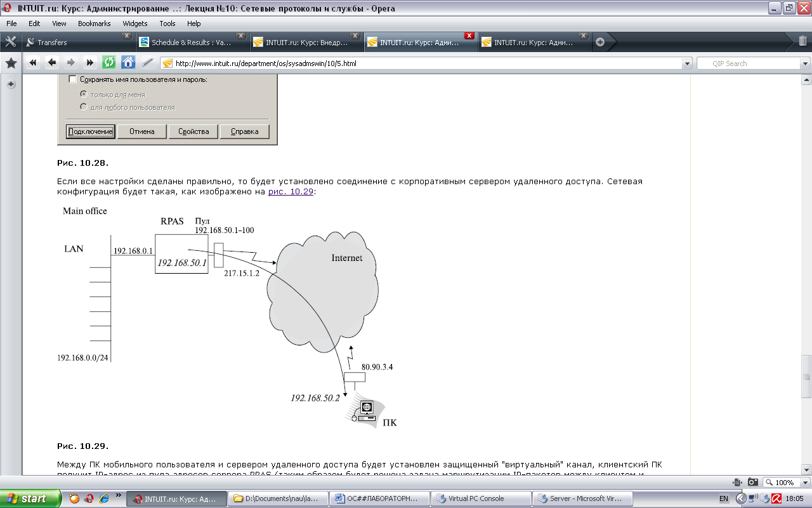Close the Schedule & Results tab
The width and height of the screenshot is (812, 508).
[x=240, y=36]
